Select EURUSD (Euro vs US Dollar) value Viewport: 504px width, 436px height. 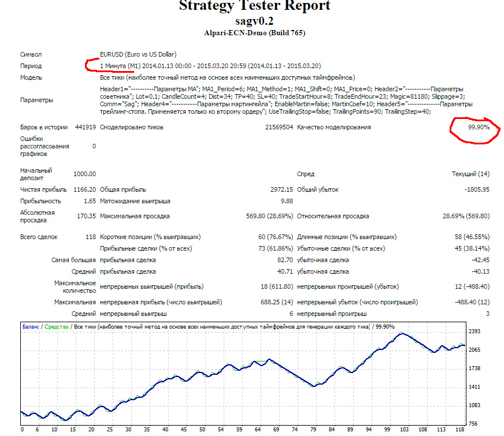[138, 54]
